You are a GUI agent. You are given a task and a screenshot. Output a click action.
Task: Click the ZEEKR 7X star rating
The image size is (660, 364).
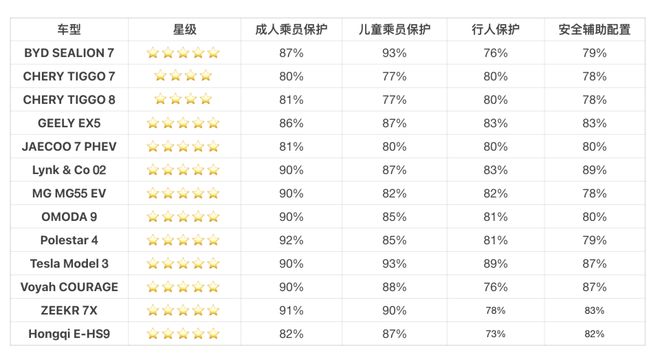pos(183,310)
